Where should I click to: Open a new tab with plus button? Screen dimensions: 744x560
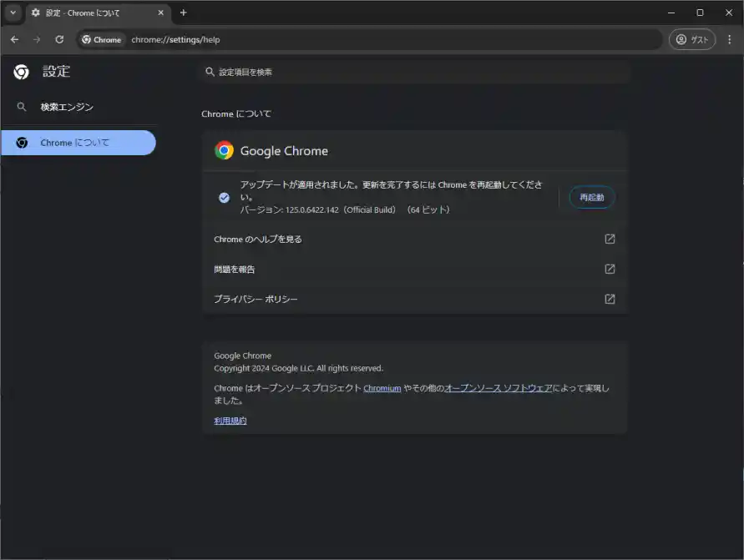(184, 13)
